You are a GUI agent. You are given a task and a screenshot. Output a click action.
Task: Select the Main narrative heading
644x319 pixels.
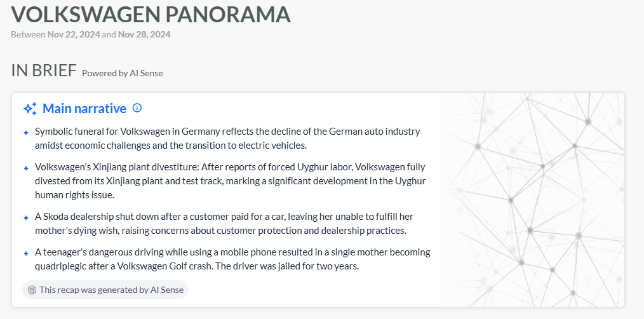pyautogui.click(x=84, y=109)
